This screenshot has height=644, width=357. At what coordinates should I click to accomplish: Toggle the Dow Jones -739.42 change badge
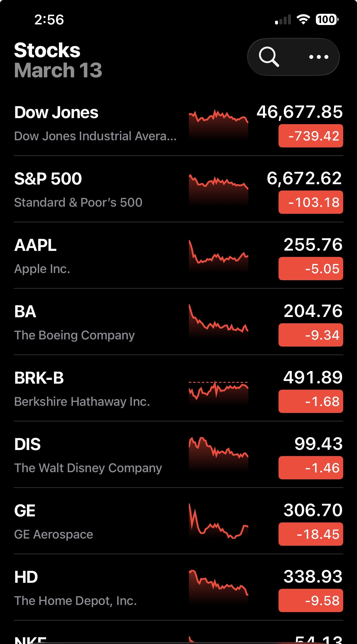click(x=310, y=136)
